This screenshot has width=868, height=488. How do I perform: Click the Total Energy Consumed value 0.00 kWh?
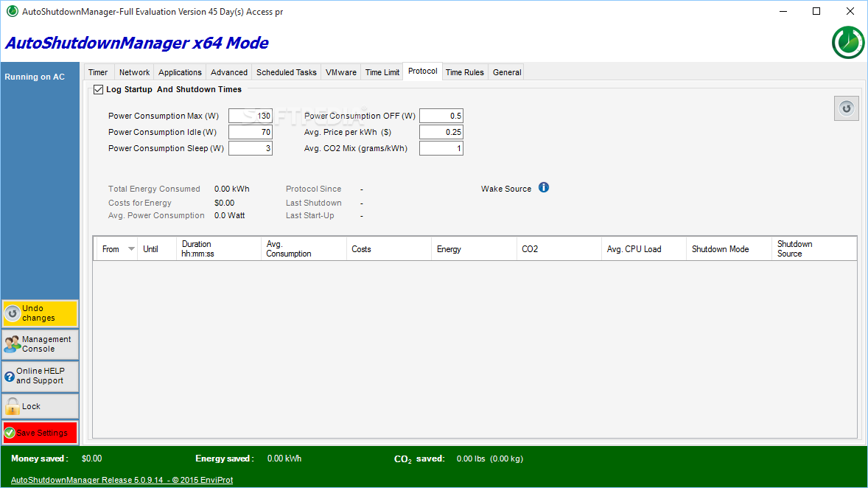pyautogui.click(x=232, y=189)
